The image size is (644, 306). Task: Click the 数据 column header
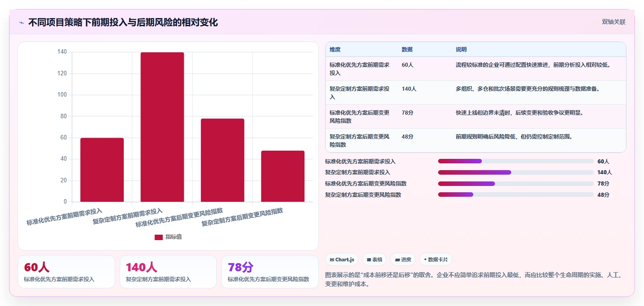coord(407,50)
